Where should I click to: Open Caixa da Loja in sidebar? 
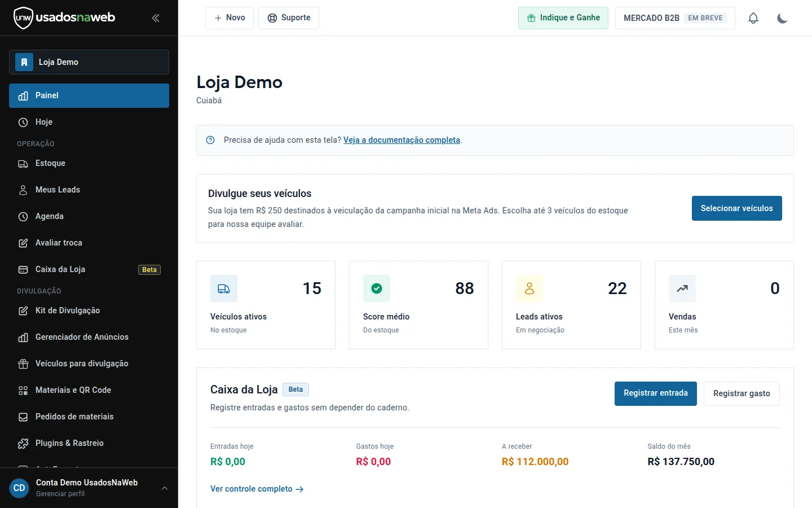89,269
